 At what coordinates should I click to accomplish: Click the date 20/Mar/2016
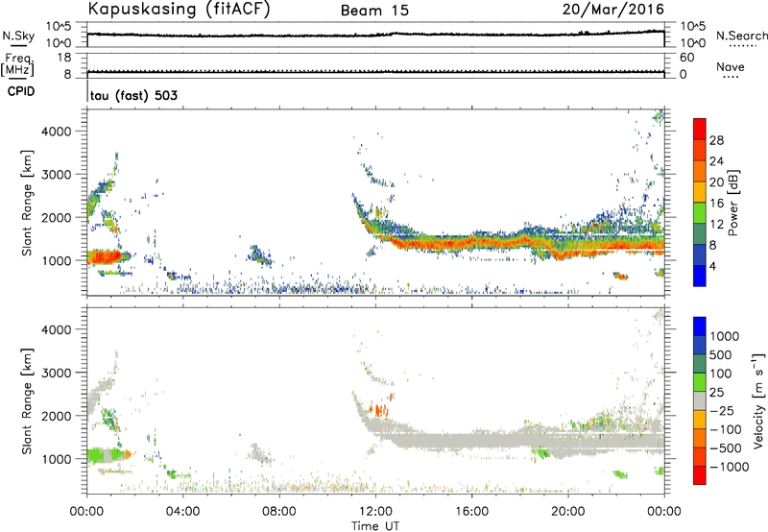coord(613,10)
